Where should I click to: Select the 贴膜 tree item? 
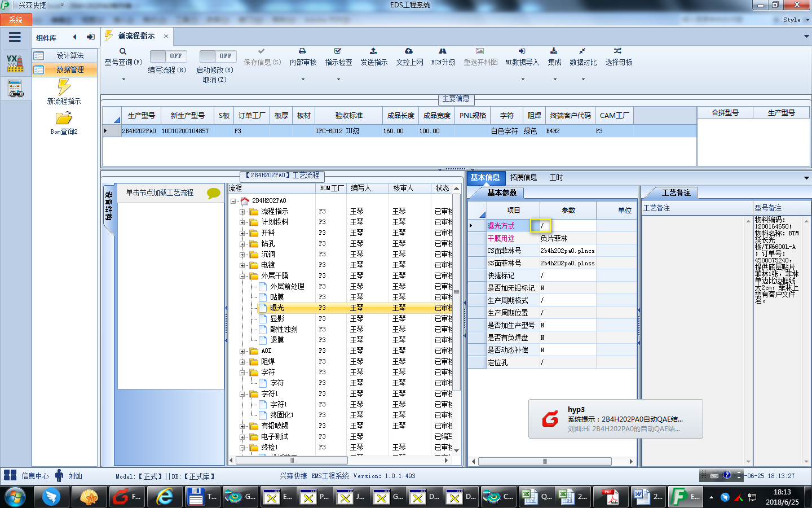pos(277,297)
